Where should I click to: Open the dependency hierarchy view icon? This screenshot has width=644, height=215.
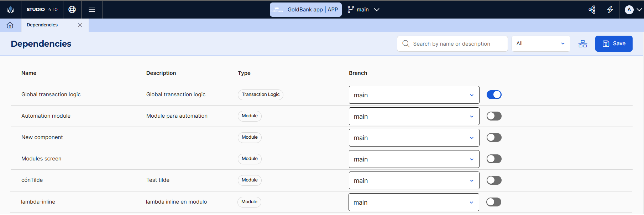[582, 44]
